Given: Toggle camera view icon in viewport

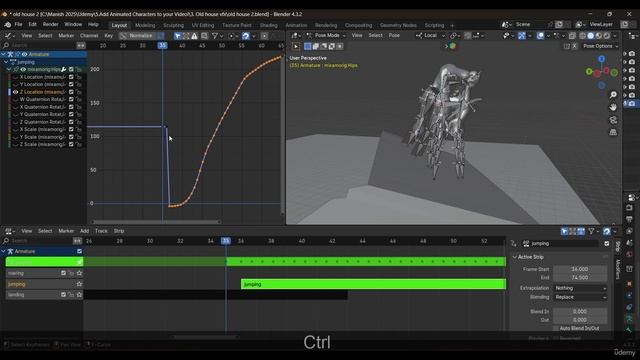Looking at the screenshot, I should pos(613,120).
